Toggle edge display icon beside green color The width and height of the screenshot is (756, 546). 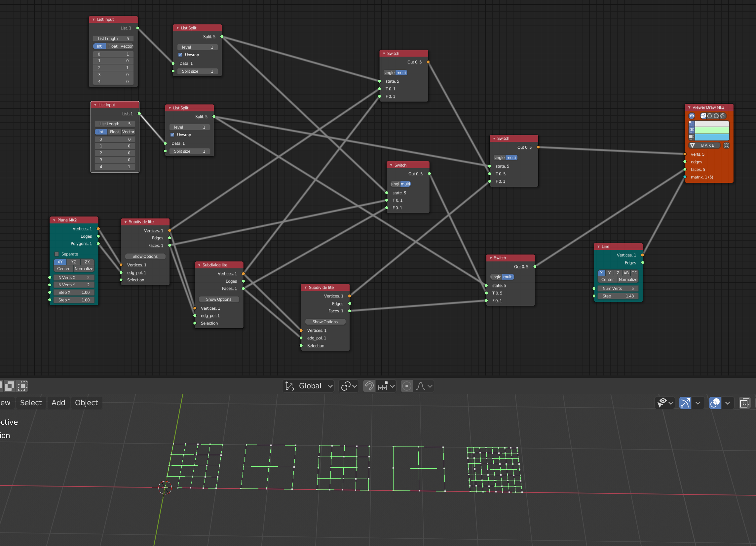click(x=692, y=130)
